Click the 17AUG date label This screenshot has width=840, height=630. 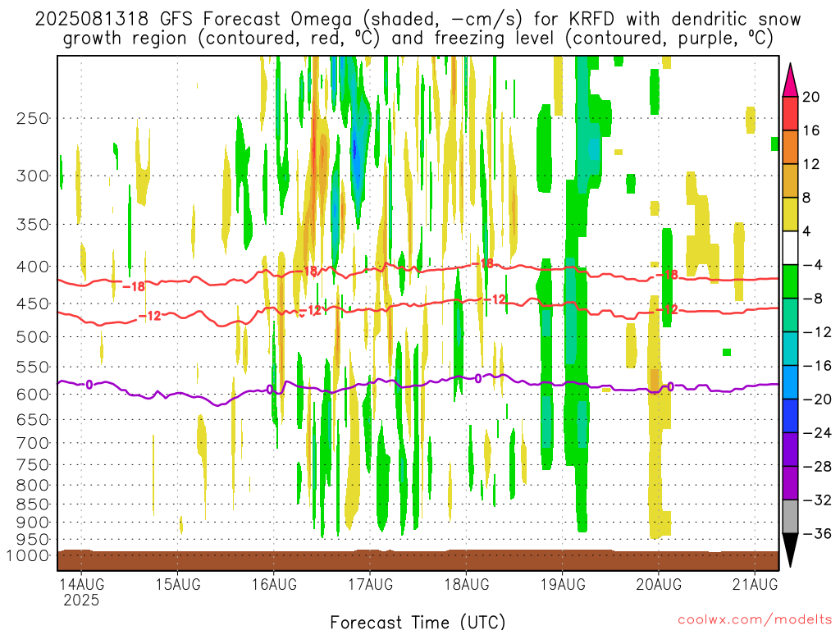coord(370,584)
